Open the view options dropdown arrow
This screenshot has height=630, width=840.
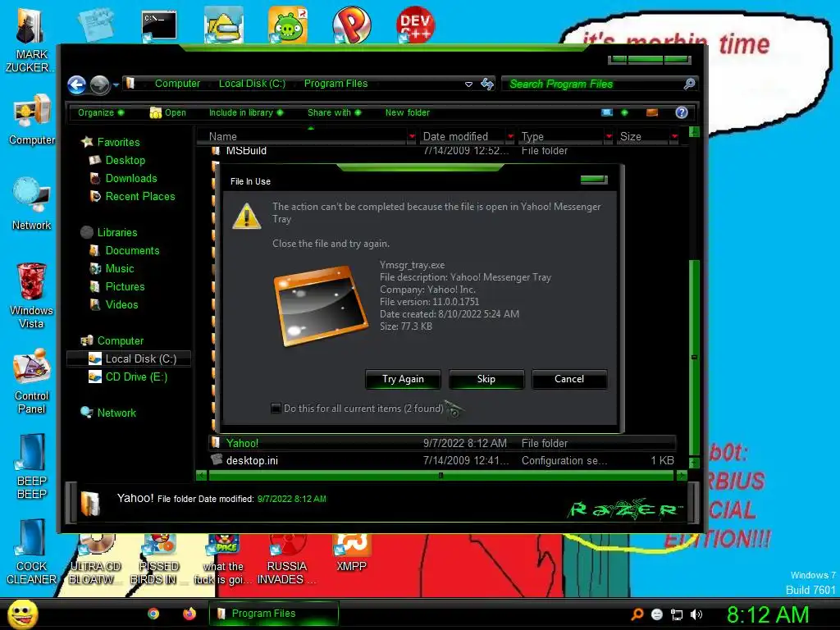click(624, 112)
